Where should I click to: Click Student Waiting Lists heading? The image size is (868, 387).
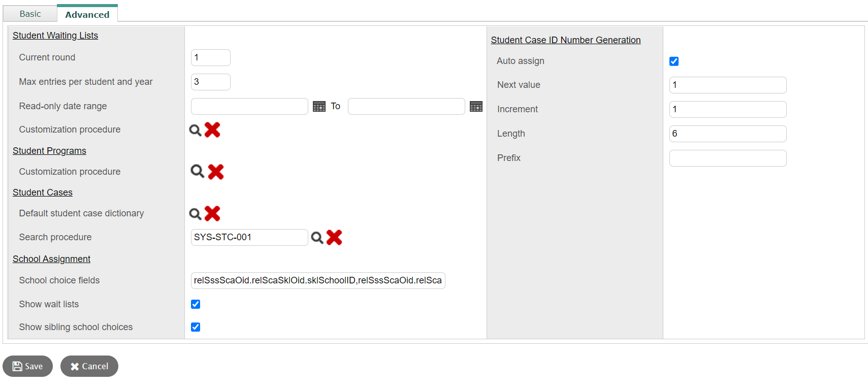[55, 36]
